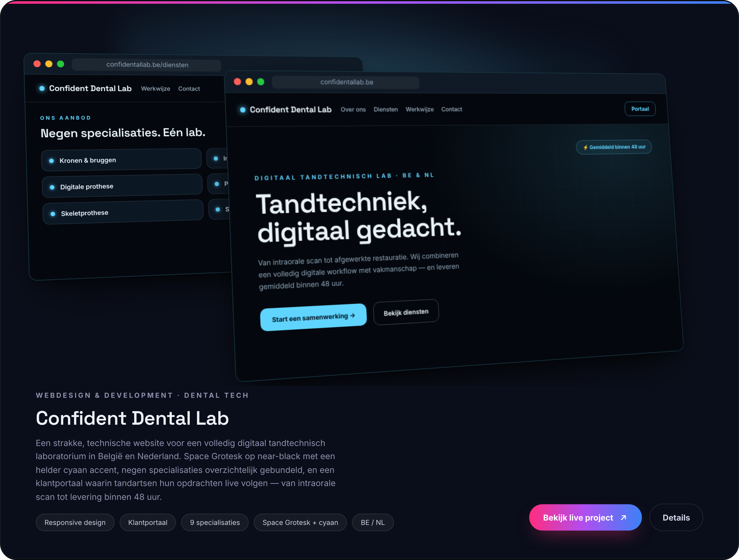Click WEBDESIGN & DEVELOPMENT · DENTAL TECH label
Image resolution: width=739 pixels, height=560 pixels.
142,395
